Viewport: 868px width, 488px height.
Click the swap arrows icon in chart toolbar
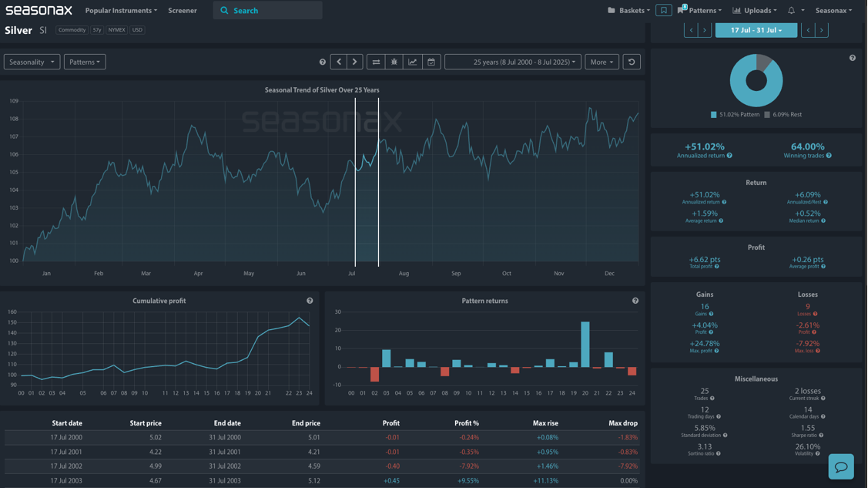[x=376, y=62]
